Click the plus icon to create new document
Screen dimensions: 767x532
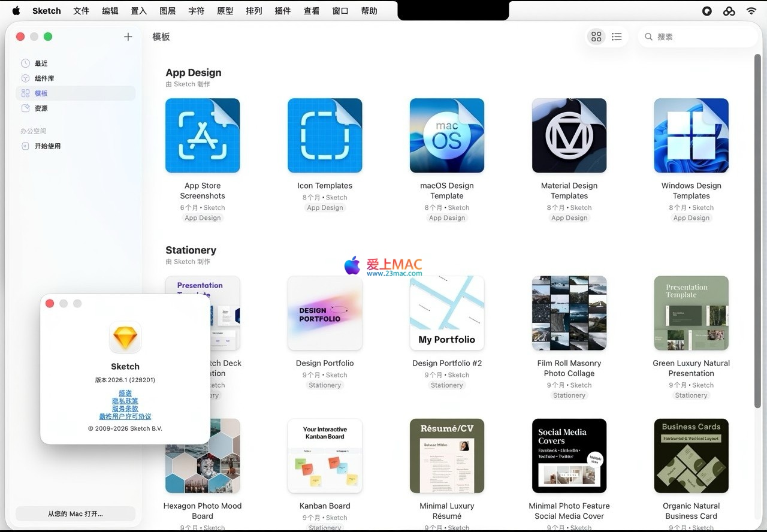[x=128, y=37]
